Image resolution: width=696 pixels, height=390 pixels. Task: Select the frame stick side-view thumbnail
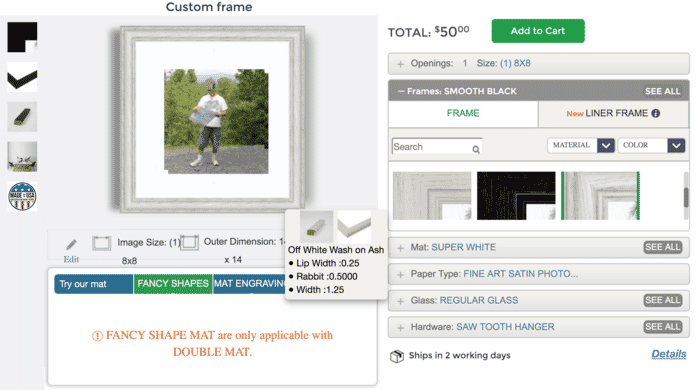[22, 117]
